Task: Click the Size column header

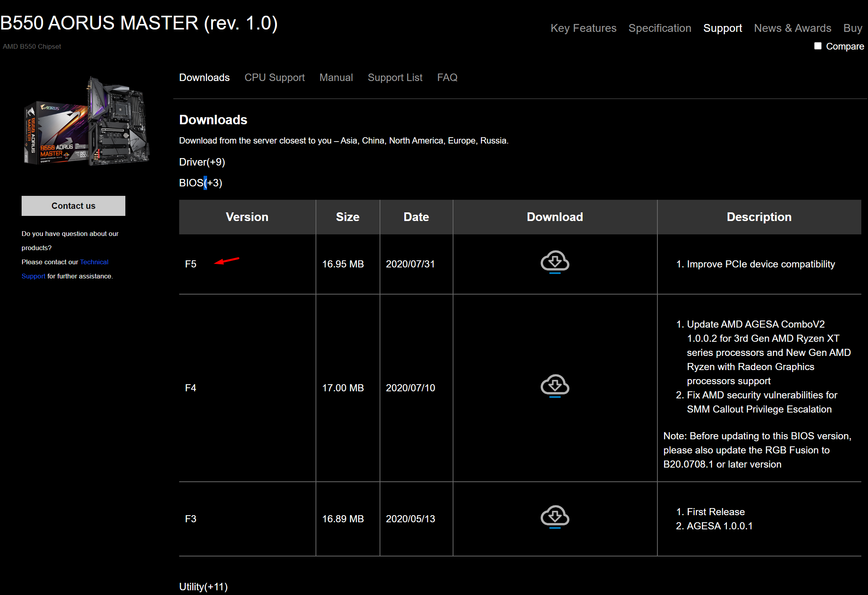Action: point(348,217)
